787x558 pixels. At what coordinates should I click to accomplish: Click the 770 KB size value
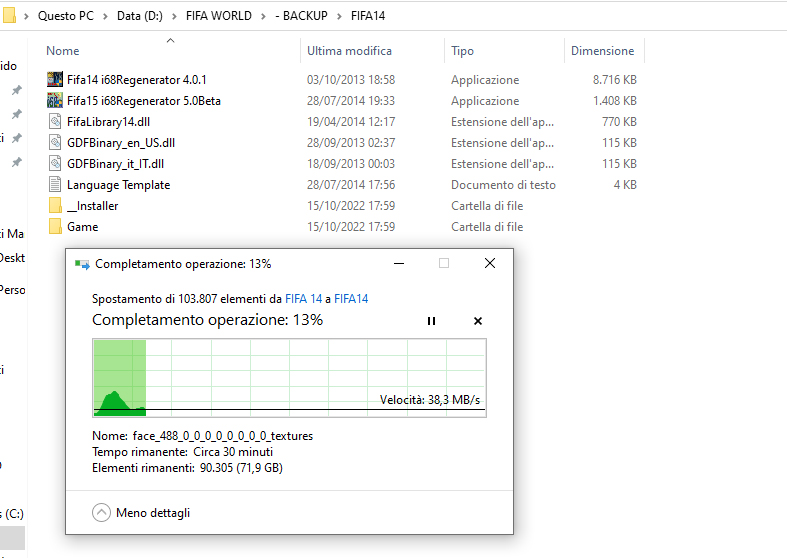pos(619,122)
